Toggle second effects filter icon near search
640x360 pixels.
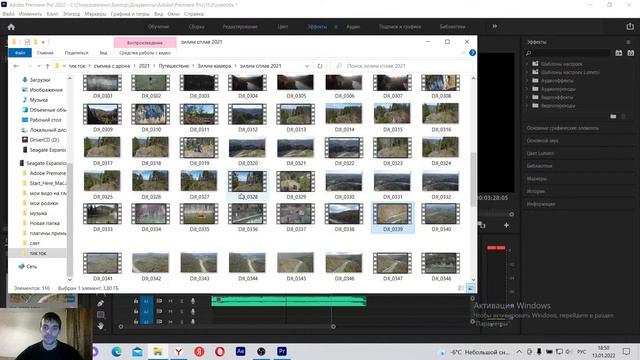click(631, 53)
